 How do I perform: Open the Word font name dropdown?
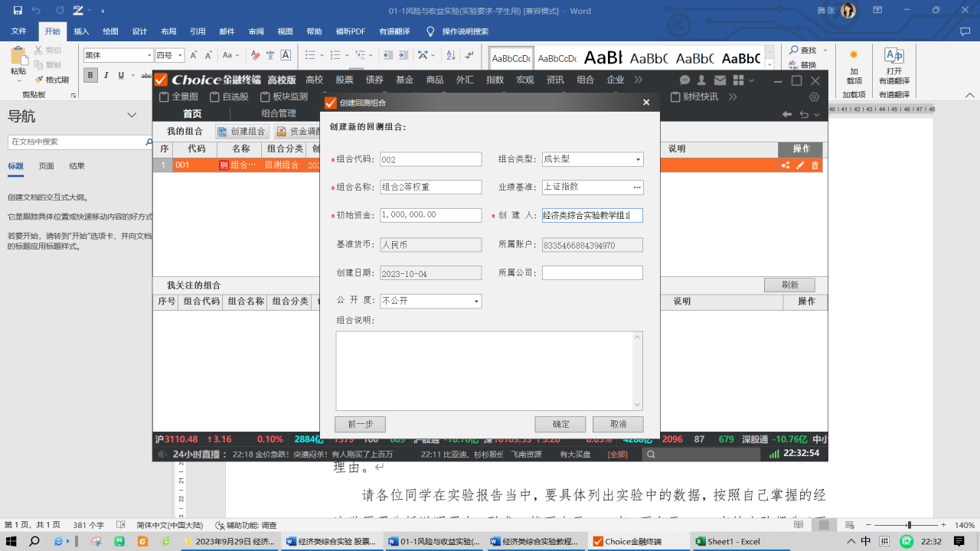click(149, 55)
